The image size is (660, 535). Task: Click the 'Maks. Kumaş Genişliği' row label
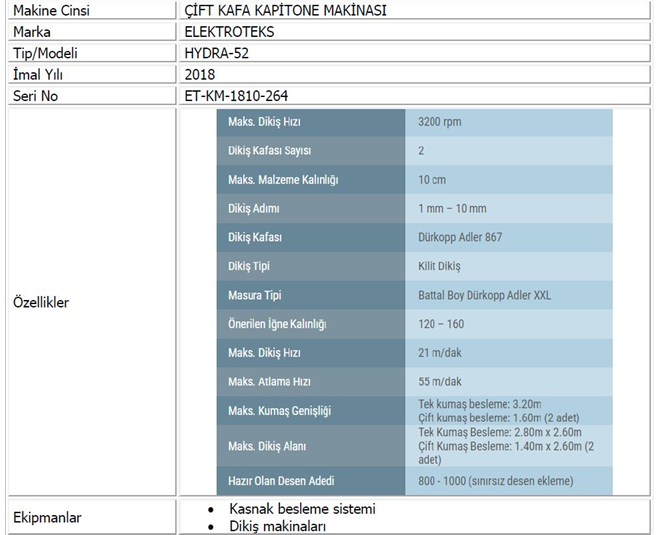click(279, 410)
